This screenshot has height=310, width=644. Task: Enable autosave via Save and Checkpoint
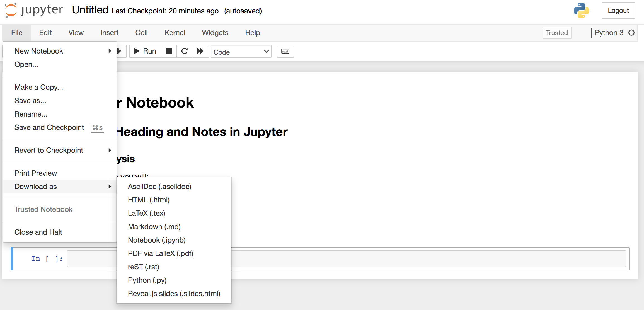pyautogui.click(x=49, y=127)
